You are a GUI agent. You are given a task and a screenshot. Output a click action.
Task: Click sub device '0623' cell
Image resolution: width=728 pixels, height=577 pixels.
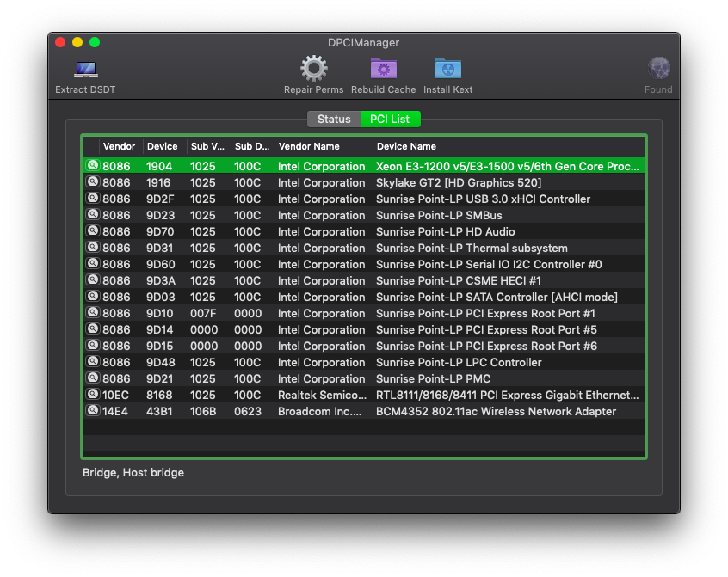[x=248, y=411]
